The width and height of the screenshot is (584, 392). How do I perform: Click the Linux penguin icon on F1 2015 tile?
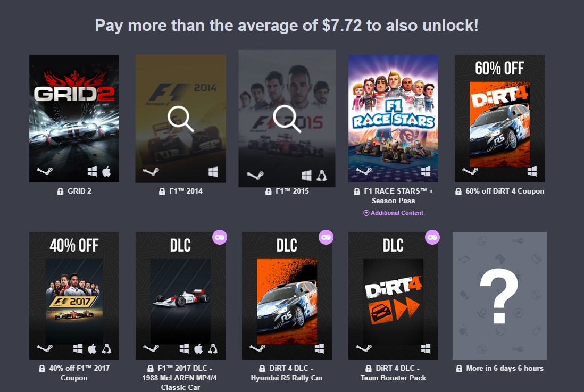click(x=321, y=176)
